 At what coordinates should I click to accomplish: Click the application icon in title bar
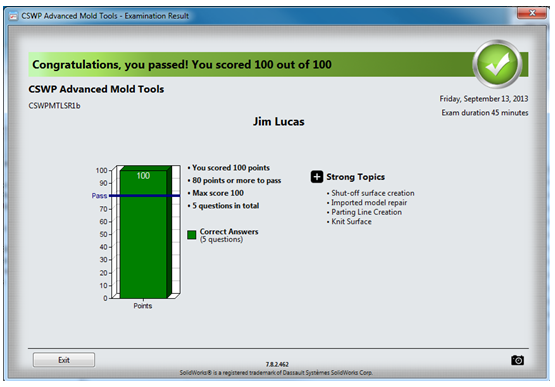13,16
